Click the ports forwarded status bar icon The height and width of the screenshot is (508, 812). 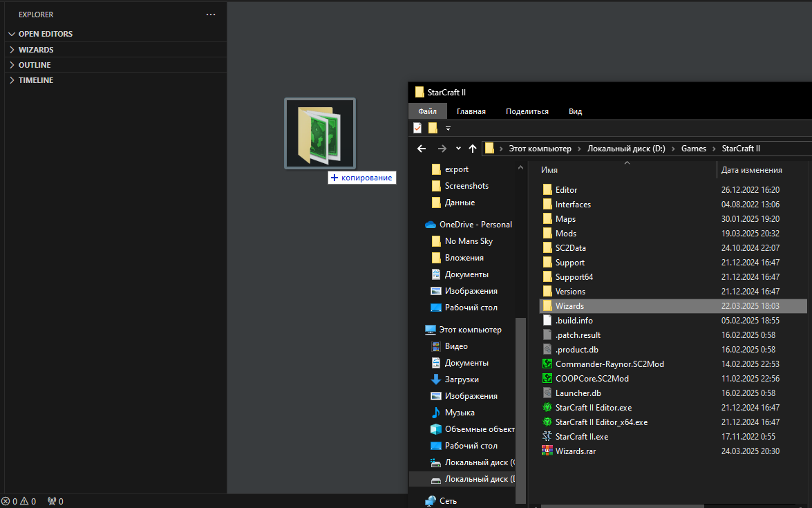pyautogui.click(x=56, y=501)
